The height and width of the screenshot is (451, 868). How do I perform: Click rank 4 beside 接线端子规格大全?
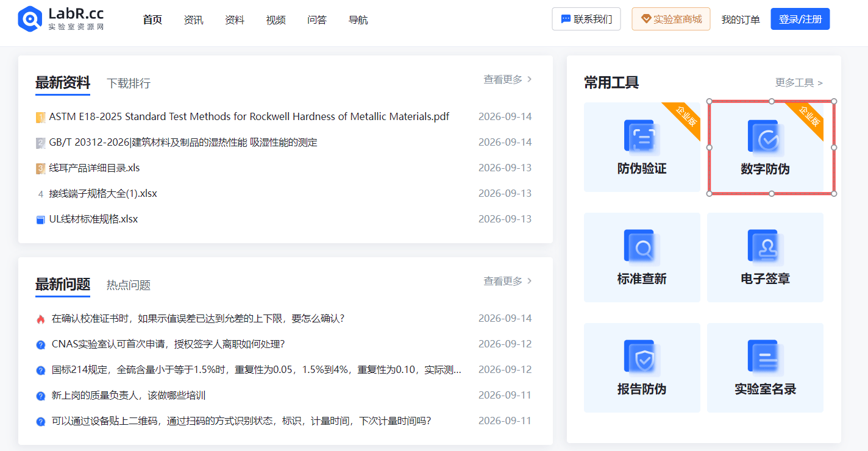point(40,194)
